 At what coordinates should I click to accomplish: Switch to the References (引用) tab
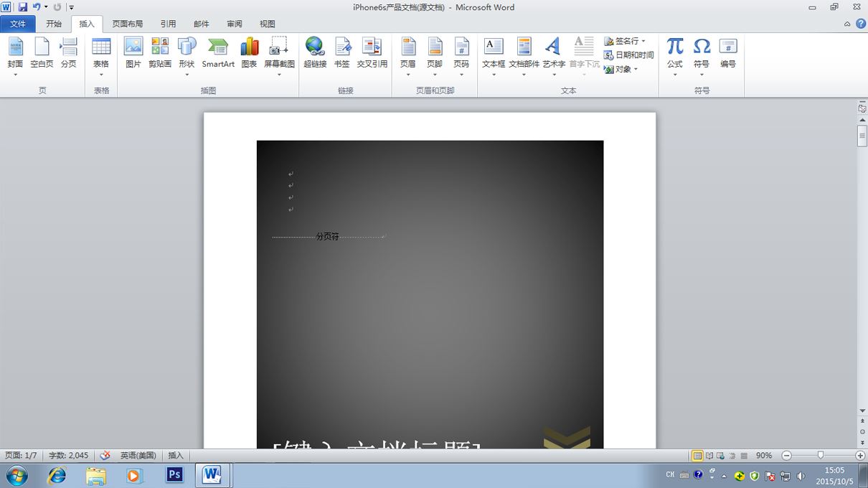tap(168, 24)
